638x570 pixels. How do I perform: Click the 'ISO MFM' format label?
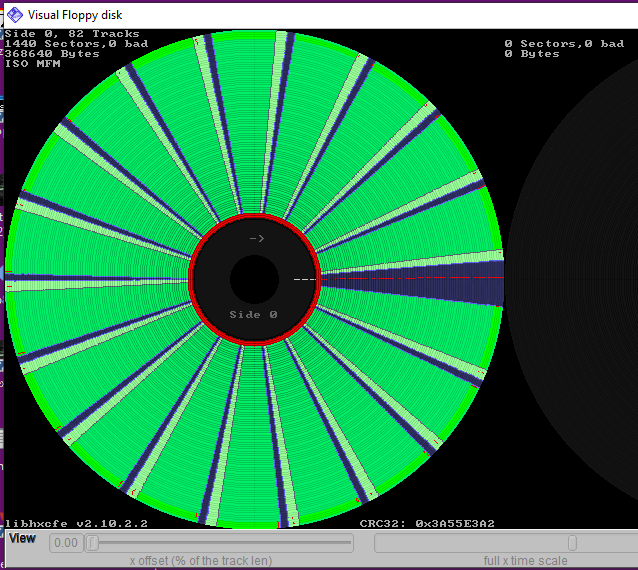pyautogui.click(x=33, y=64)
